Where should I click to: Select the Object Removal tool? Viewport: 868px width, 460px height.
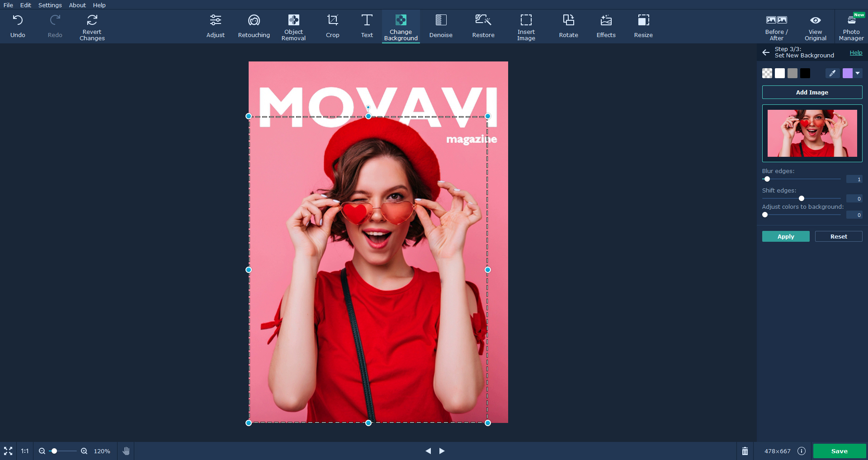click(293, 27)
